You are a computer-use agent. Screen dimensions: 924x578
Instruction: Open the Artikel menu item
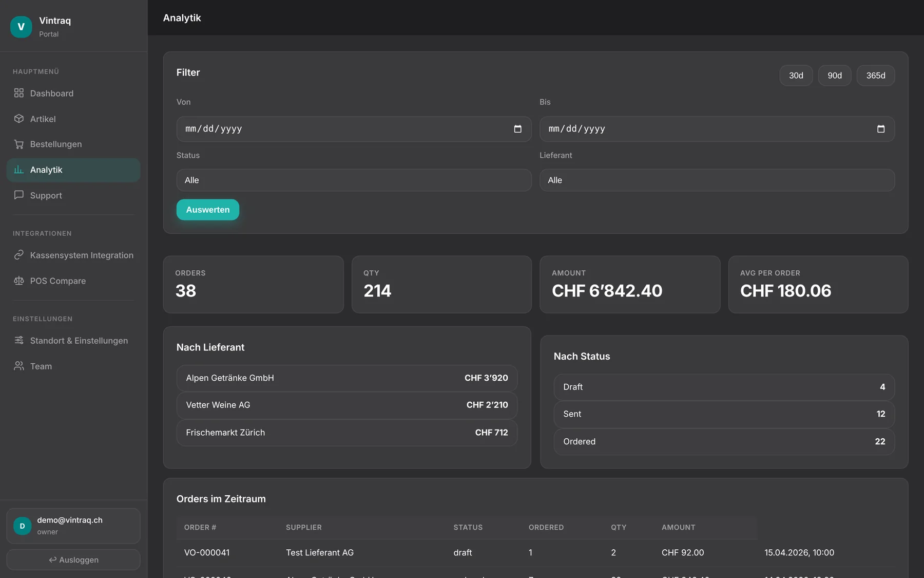pyautogui.click(x=73, y=119)
